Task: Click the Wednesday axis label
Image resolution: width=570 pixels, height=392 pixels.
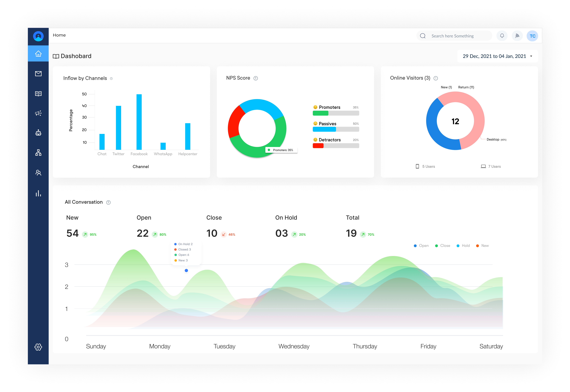Action: 294,346
